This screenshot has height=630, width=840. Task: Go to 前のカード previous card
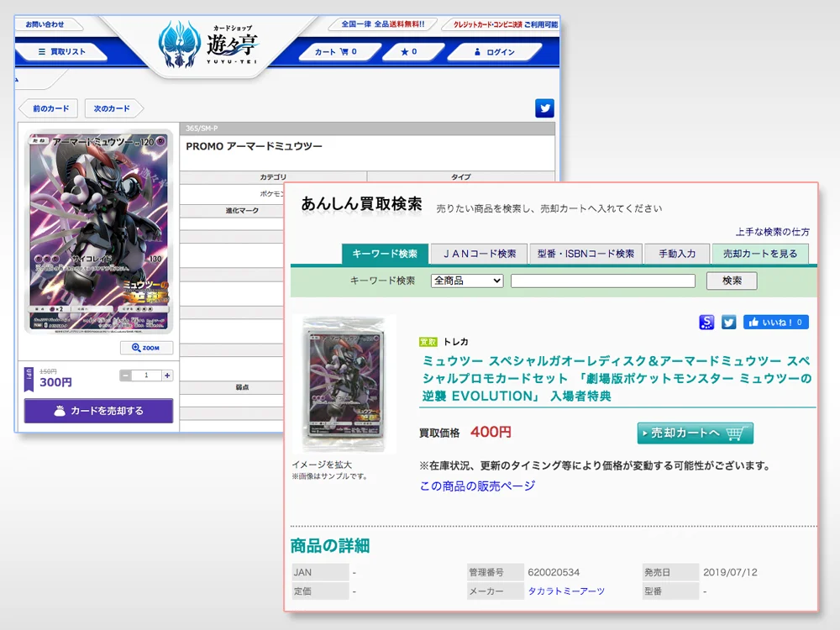pyautogui.click(x=50, y=108)
